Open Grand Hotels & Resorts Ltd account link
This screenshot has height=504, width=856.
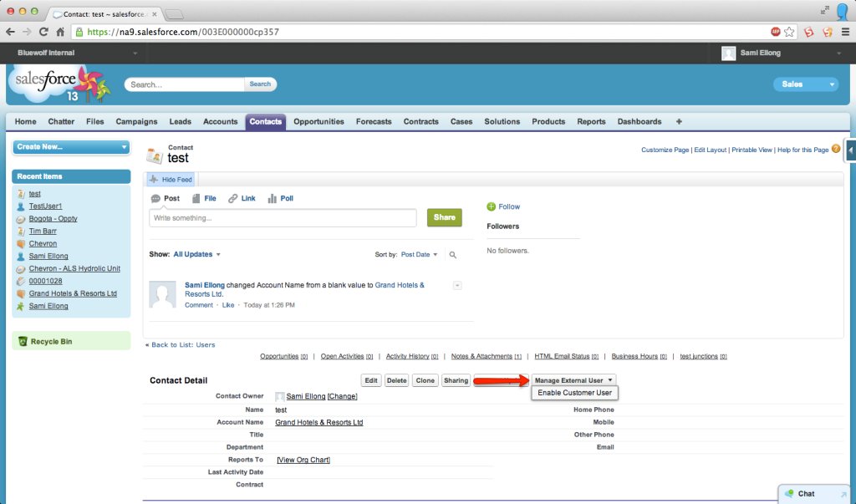click(318, 422)
